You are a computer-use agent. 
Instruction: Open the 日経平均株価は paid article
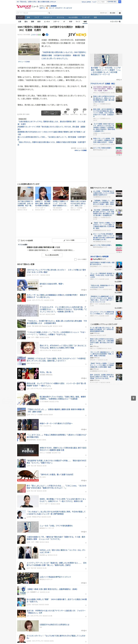(102, 264)
